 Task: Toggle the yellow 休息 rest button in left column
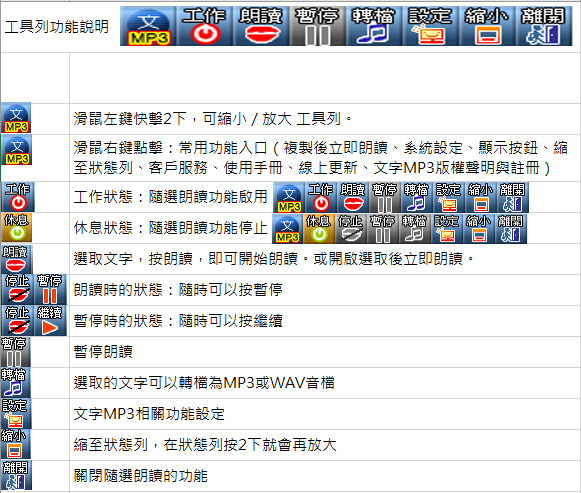[16, 227]
